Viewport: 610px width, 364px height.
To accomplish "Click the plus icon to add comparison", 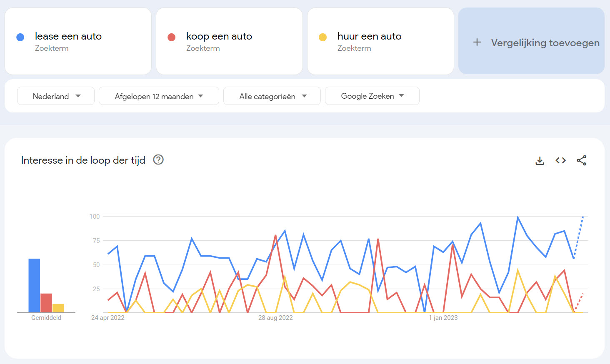I will click(x=477, y=42).
